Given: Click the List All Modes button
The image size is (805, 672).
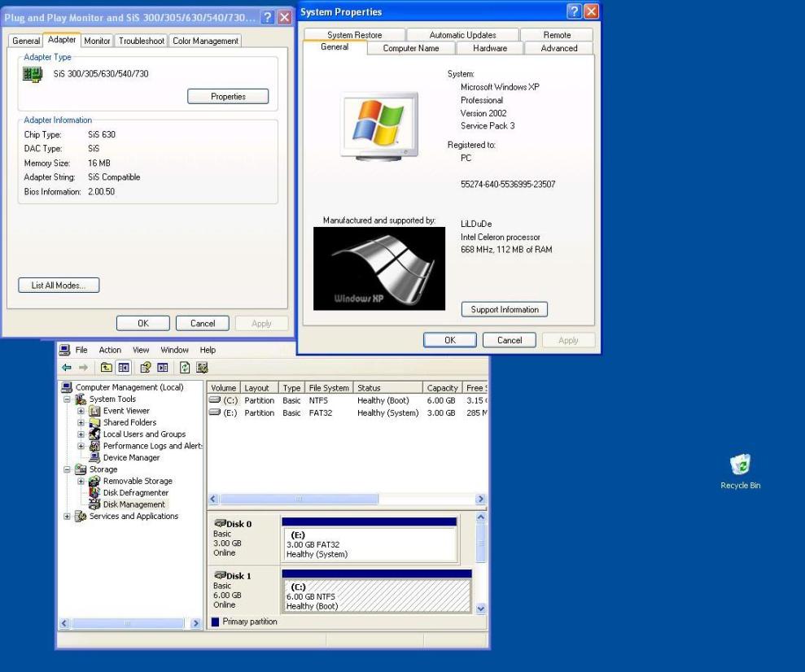Looking at the screenshot, I should coord(59,286).
